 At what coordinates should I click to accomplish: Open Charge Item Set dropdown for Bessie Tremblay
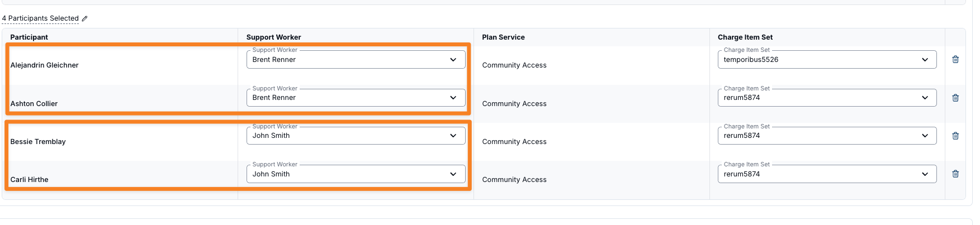[827, 136]
